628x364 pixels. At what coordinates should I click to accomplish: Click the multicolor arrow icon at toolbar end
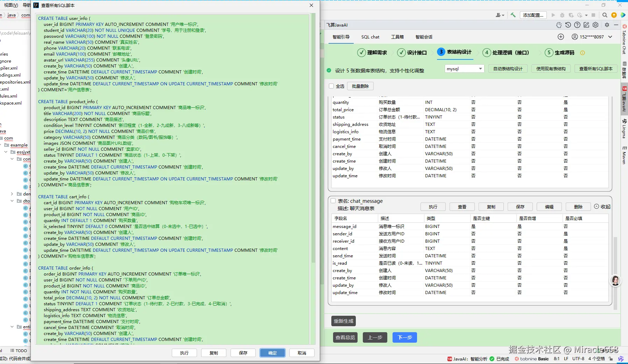click(623, 15)
